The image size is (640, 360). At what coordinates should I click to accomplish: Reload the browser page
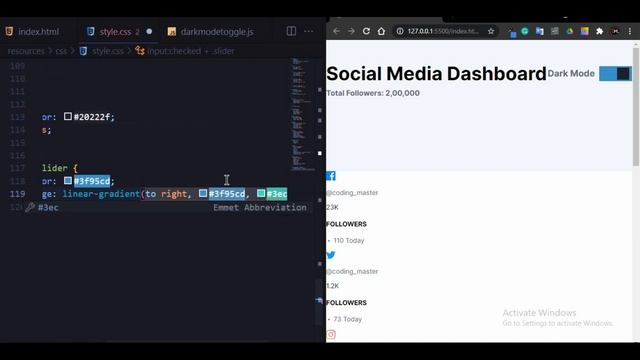(366, 31)
